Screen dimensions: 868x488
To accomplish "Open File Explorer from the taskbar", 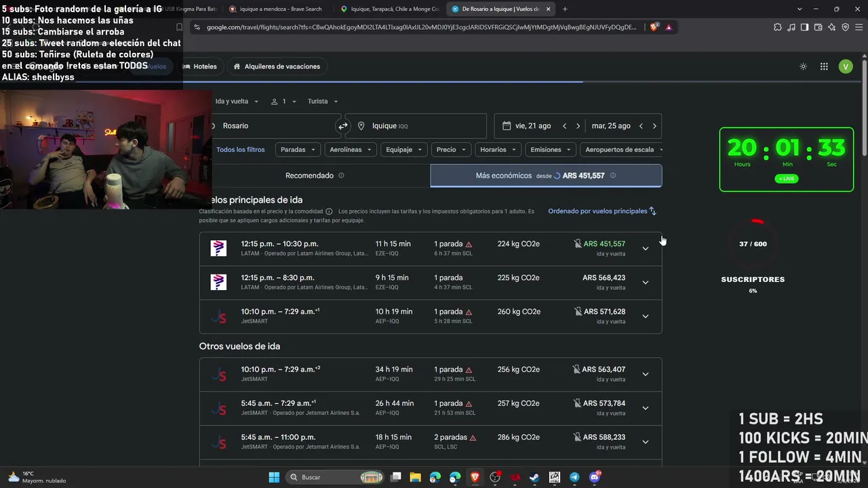I will point(415,477).
